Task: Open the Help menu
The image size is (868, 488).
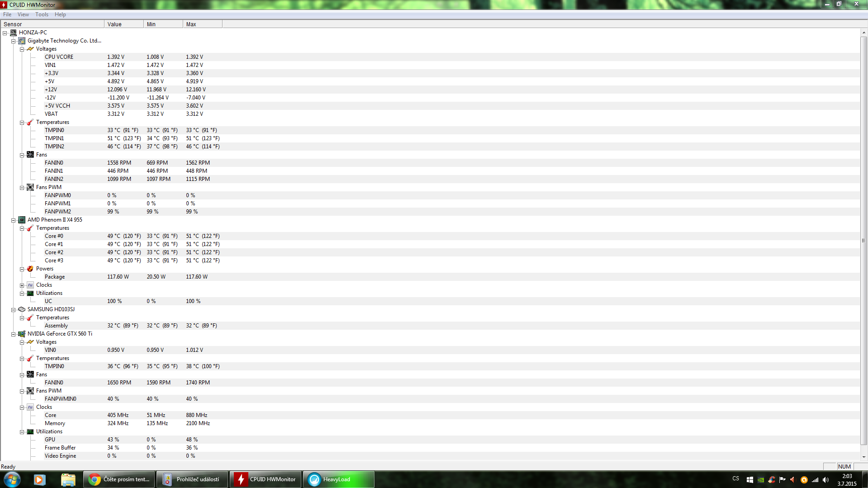Action: 60,14
